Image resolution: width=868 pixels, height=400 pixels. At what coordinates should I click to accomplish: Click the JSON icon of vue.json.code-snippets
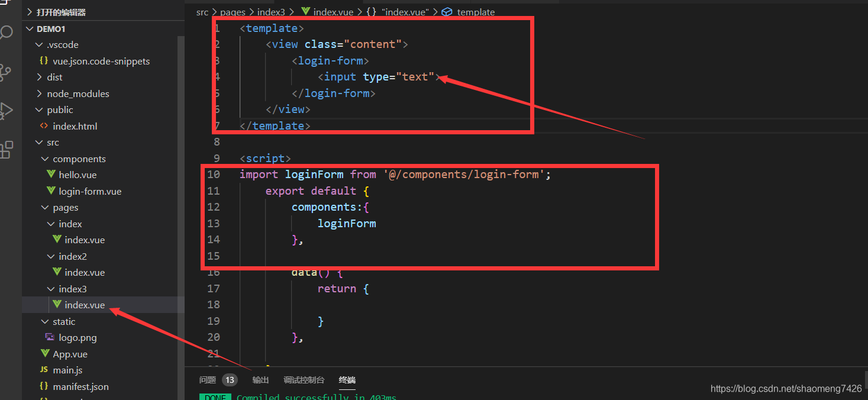(x=44, y=61)
